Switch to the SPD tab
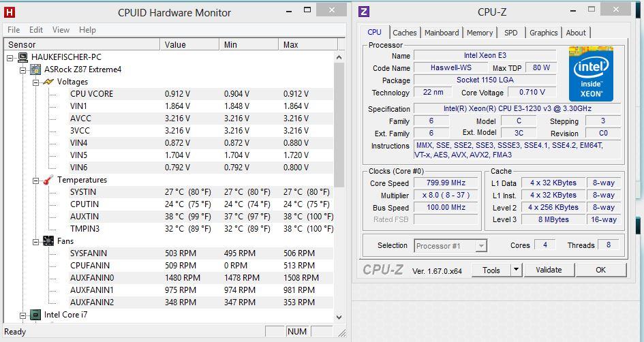The width and height of the screenshot is (644, 342). click(511, 33)
